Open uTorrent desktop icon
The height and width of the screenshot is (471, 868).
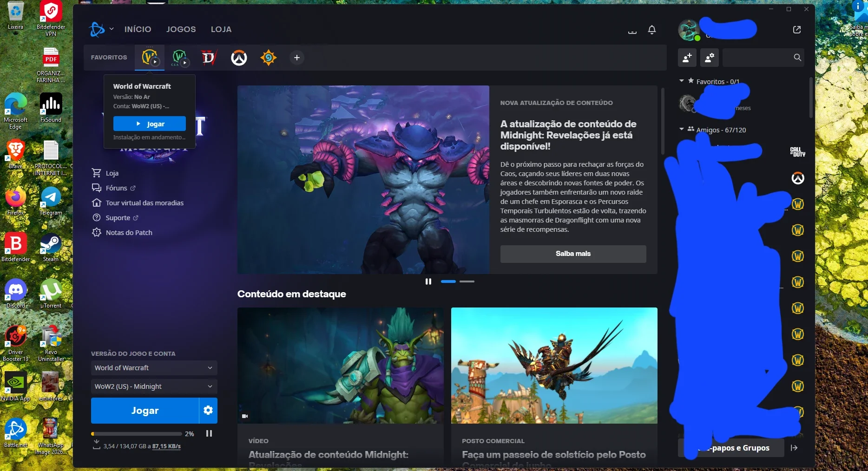point(51,294)
